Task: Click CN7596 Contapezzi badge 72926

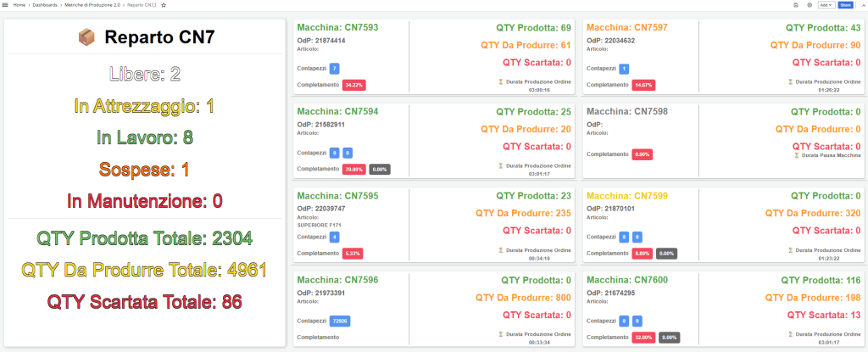Action: (340, 321)
